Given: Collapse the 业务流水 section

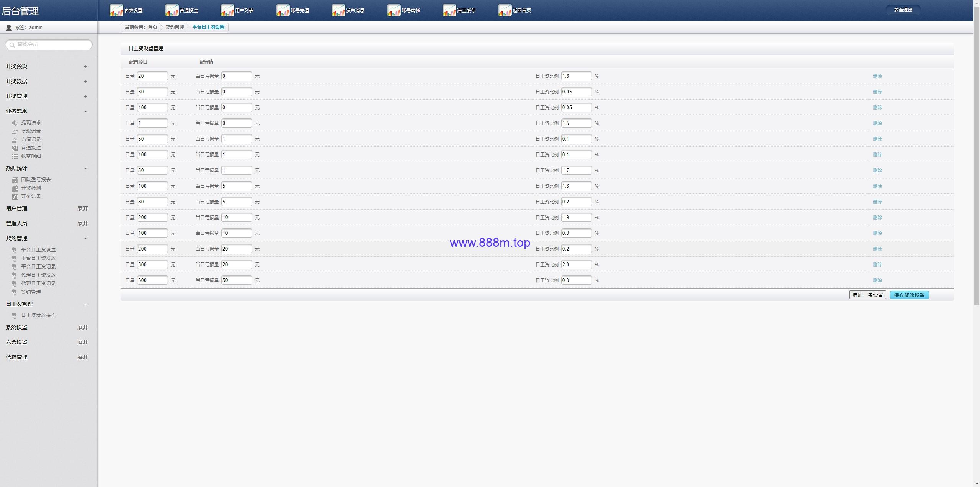Looking at the screenshot, I should (85, 111).
